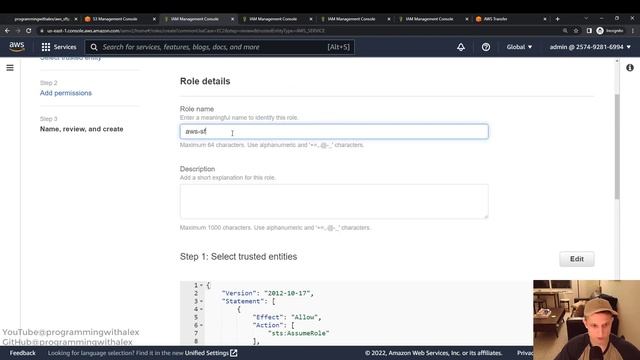The height and width of the screenshot is (360, 640).
Task: Close the AWS Transfer tab
Action: click(545, 19)
